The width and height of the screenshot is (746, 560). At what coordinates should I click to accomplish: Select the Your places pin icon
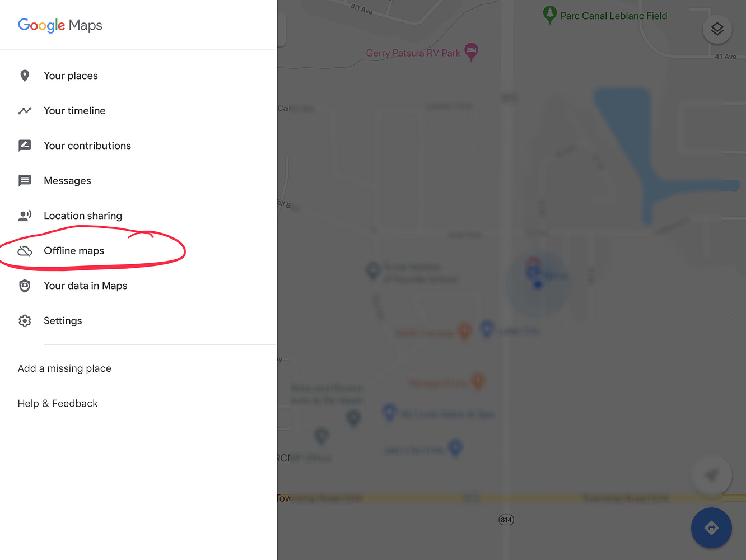coord(25,76)
